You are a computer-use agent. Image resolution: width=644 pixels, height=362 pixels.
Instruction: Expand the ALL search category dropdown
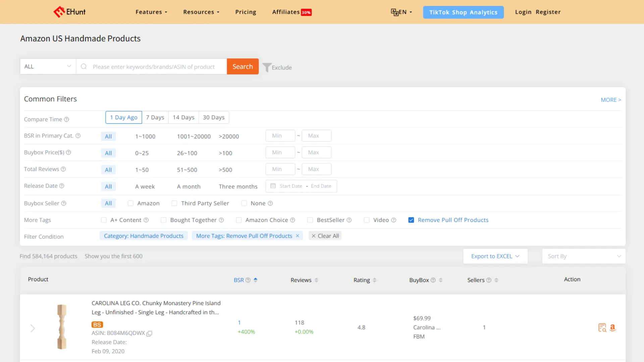pyautogui.click(x=47, y=66)
